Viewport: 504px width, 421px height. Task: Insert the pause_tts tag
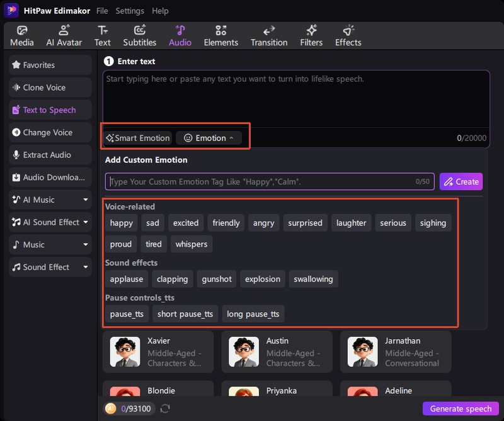[x=127, y=314]
